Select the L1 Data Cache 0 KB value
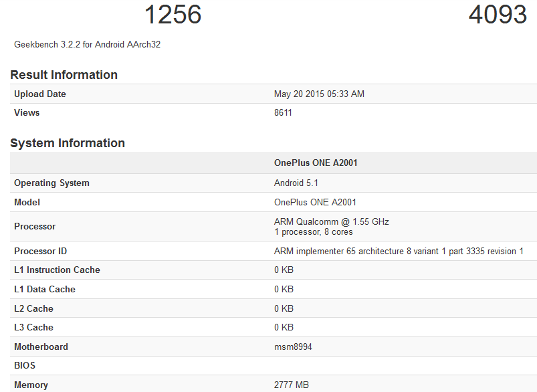This screenshot has height=392, width=537. 284,289
